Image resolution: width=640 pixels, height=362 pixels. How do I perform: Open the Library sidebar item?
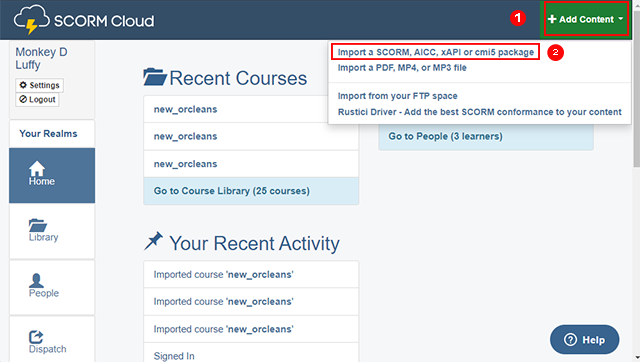coord(52,231)
